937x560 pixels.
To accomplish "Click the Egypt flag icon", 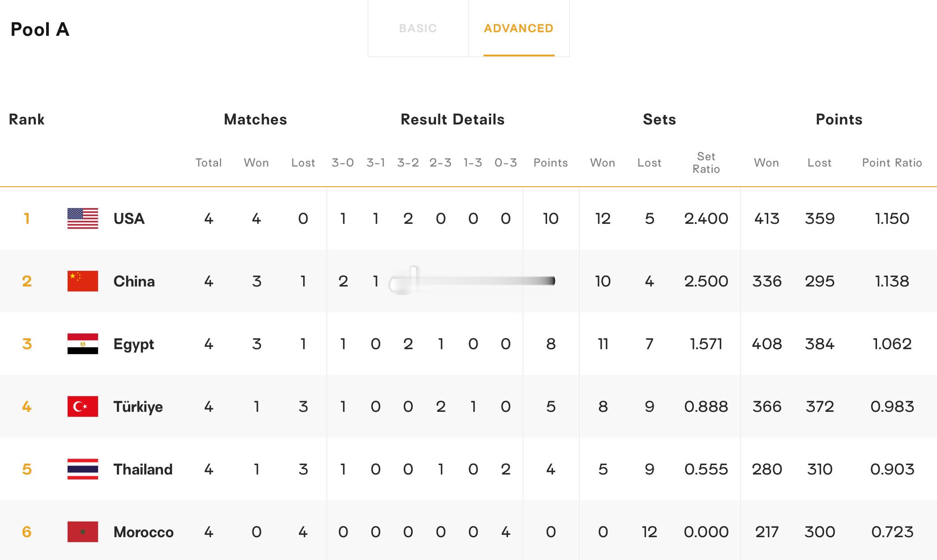I will pos(83,344).
